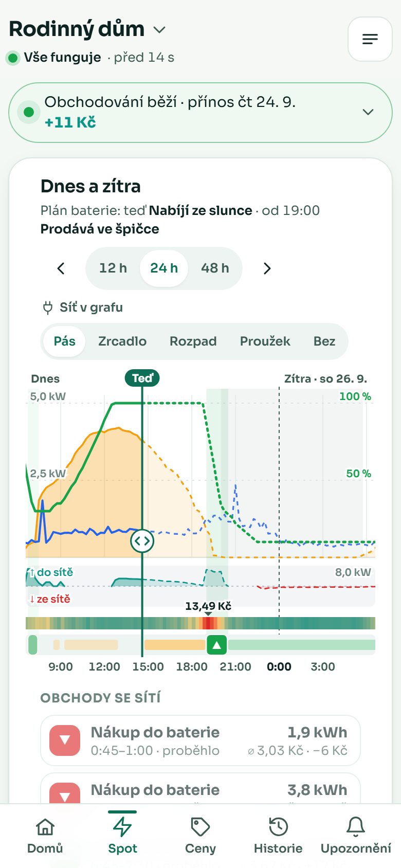
Task: Grab the chart scrubber handle with arrows
Action: [142, 541]
